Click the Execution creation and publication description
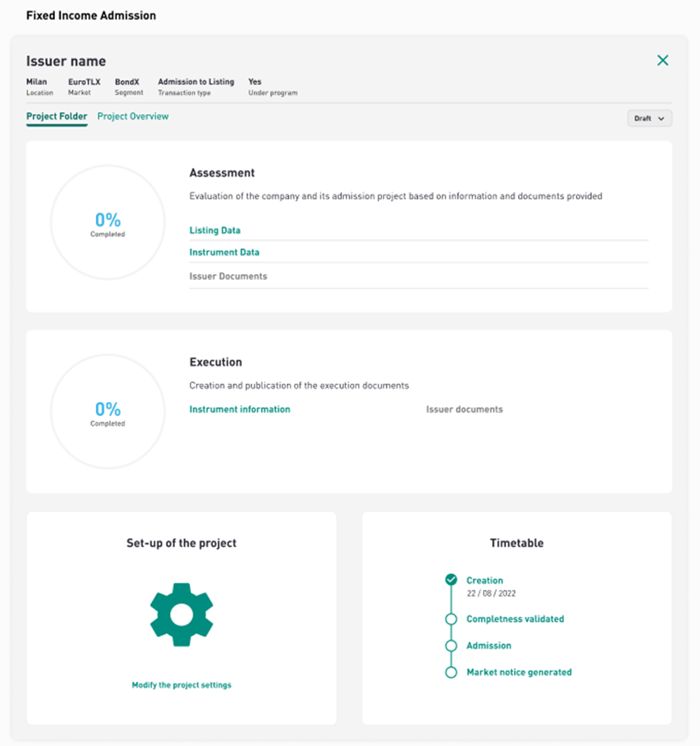700x746 pixels. coord(299,386)
